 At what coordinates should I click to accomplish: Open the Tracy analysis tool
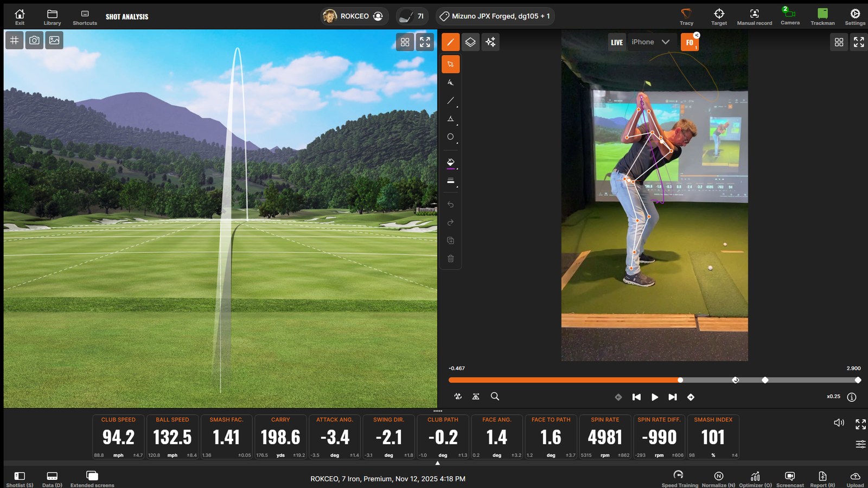click(x=686, y=16)
